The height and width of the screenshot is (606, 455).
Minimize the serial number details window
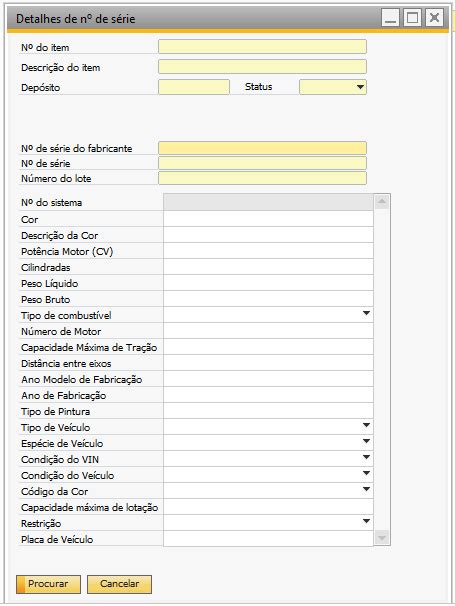[390, 18]
